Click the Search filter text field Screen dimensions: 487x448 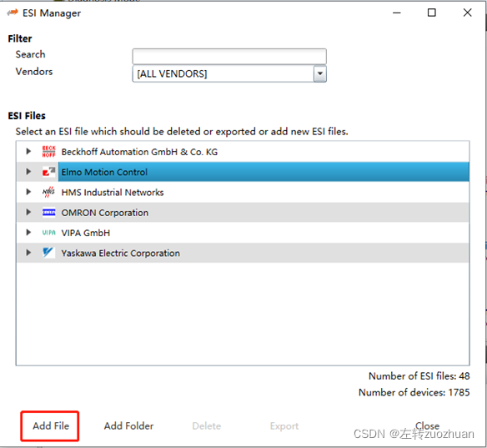(229, 56)
